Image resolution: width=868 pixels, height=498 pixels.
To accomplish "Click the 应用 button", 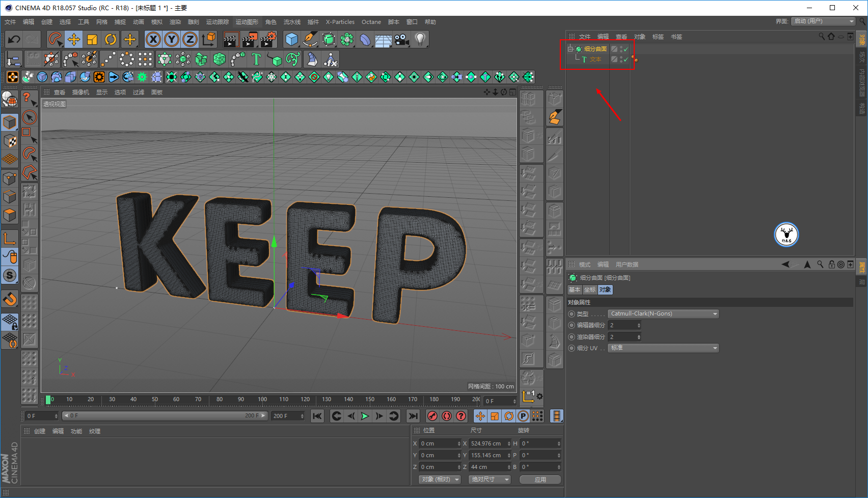I will tap(540, 480).
